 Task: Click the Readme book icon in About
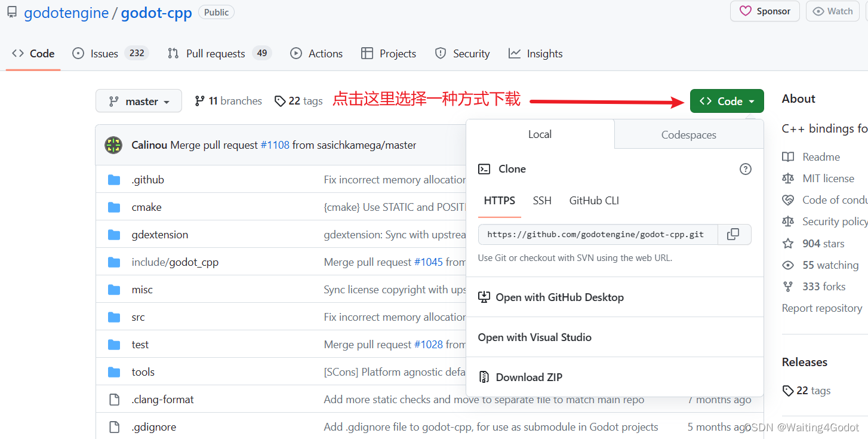pyautogui.click(x=788, y=156)
